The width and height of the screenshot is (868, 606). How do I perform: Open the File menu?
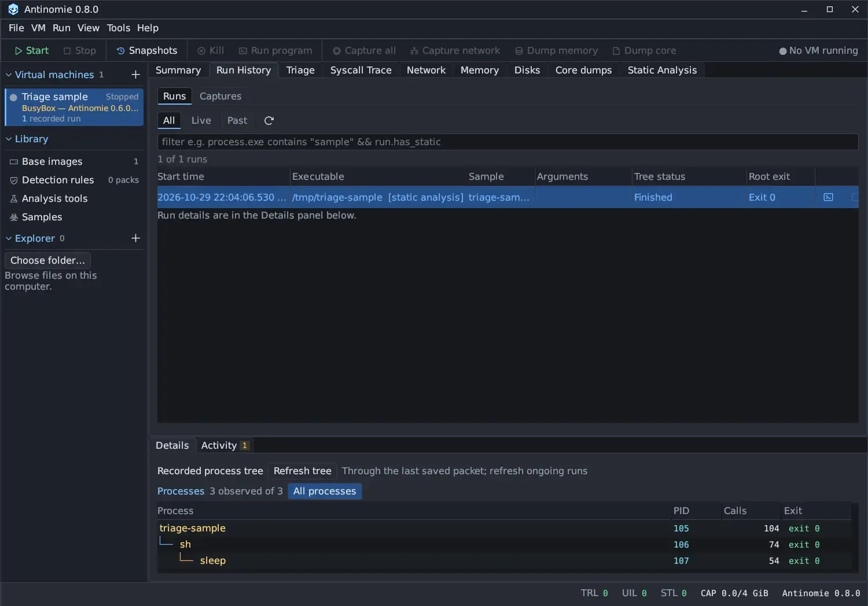click(x=16, y=28)
